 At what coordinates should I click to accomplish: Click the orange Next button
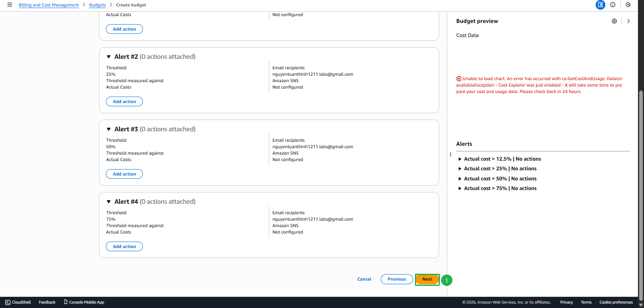click(x=427, y=279)
